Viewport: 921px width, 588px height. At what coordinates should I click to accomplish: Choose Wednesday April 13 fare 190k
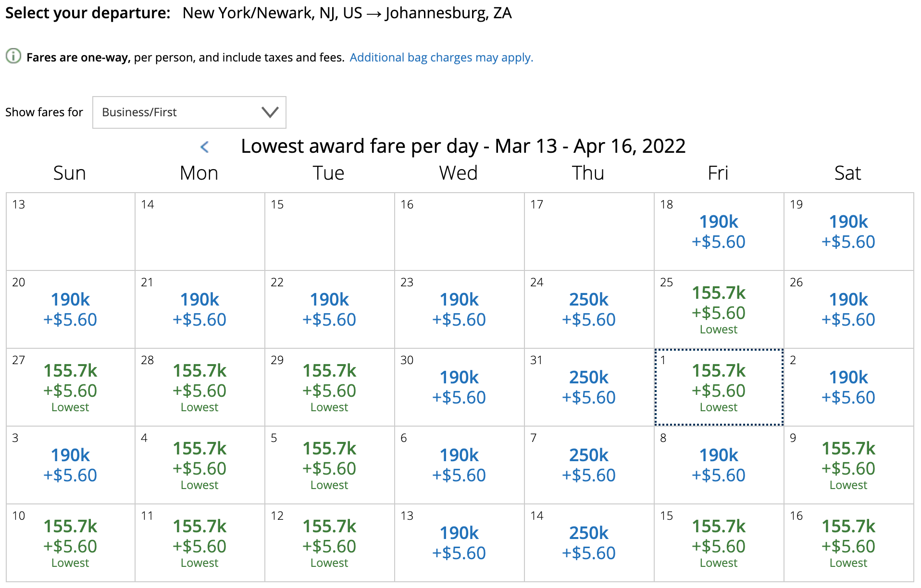(459, 543)
